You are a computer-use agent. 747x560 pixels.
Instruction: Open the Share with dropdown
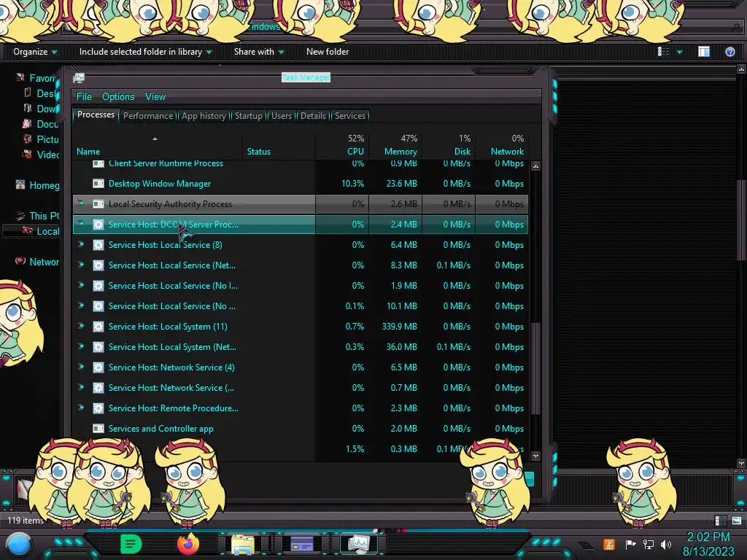coord(259,52)
